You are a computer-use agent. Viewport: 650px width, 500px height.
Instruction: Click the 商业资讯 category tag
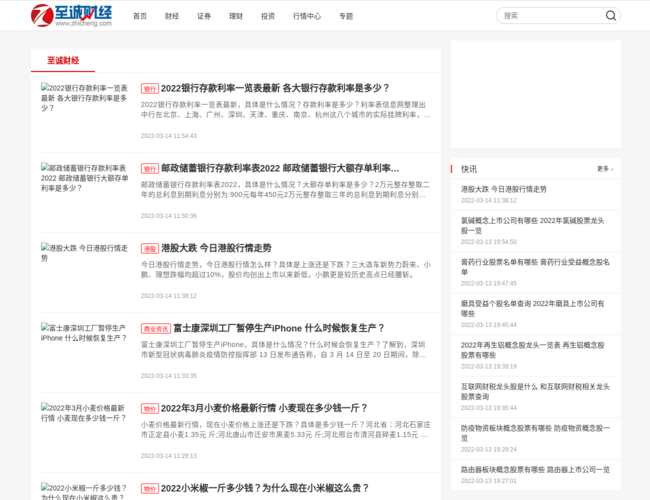156,329
